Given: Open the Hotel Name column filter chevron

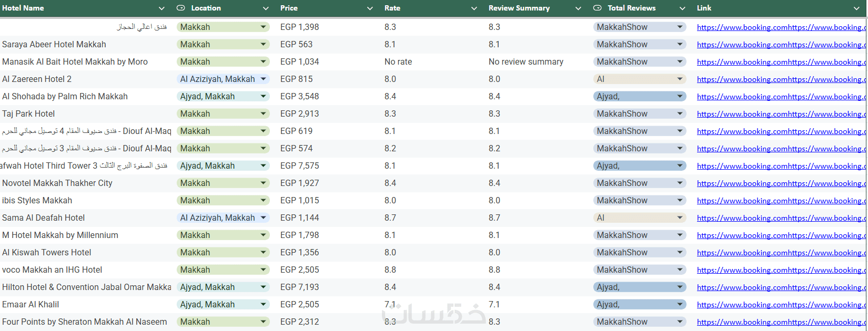Looking at the screenshot, I should (x=162, y=8).
